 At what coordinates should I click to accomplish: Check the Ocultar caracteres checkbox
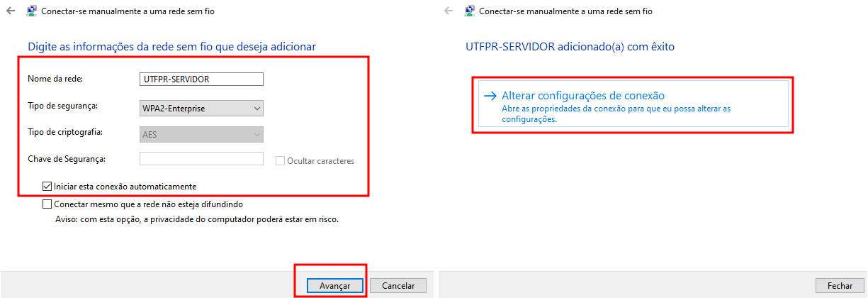(x=281, y=160)
